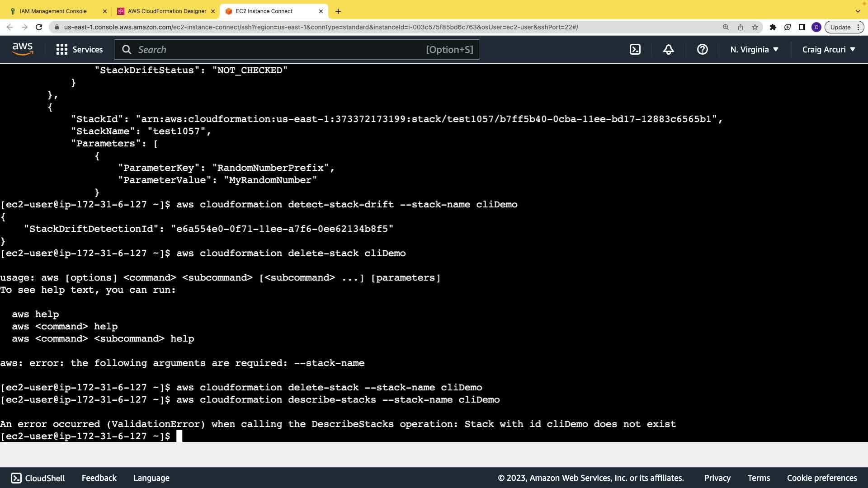Open CloudShell from the top navigation bar

(x=635, y=50)
